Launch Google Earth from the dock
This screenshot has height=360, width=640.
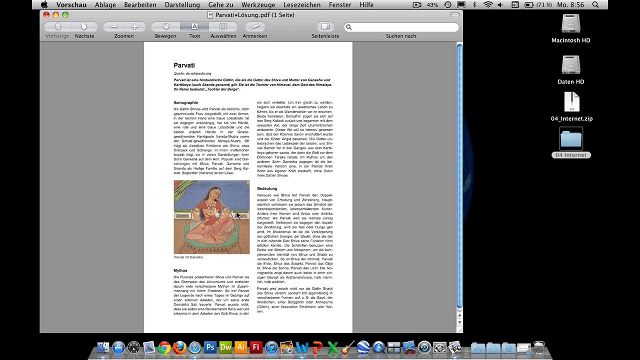click(363, 347)
